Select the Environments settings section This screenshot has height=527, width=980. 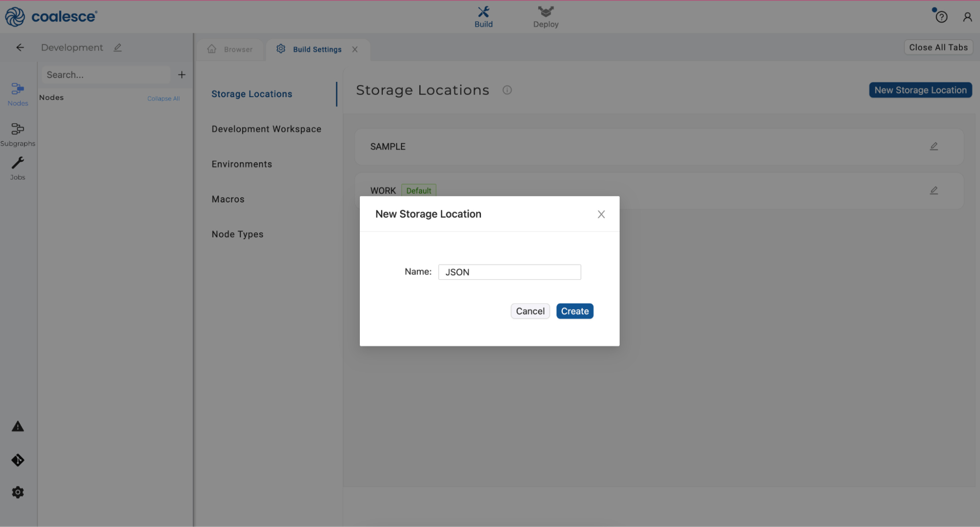tap(242, 164)
